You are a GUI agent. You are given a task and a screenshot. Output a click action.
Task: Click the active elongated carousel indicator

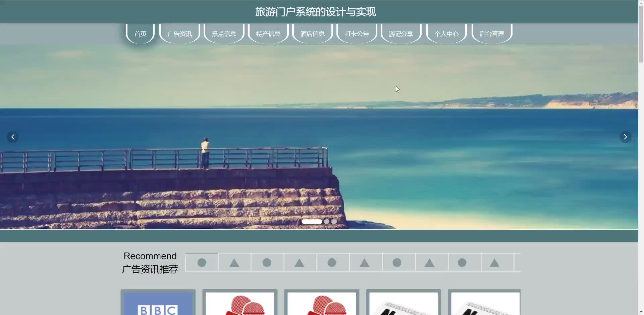(x=312, y=222)
